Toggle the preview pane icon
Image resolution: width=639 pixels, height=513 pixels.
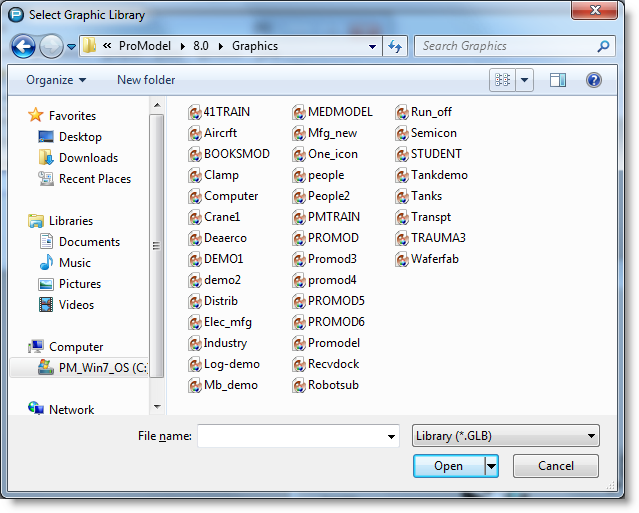pos(558,80)
